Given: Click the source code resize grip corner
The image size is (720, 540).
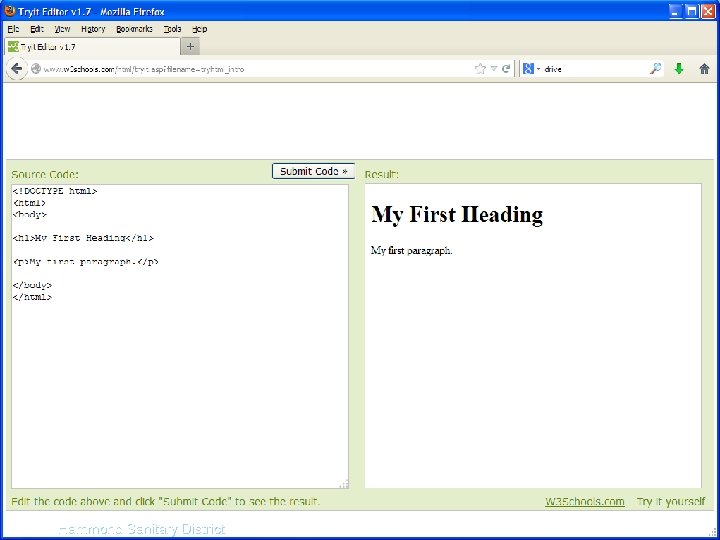Looking at the screenshot, I should point(344,484).
